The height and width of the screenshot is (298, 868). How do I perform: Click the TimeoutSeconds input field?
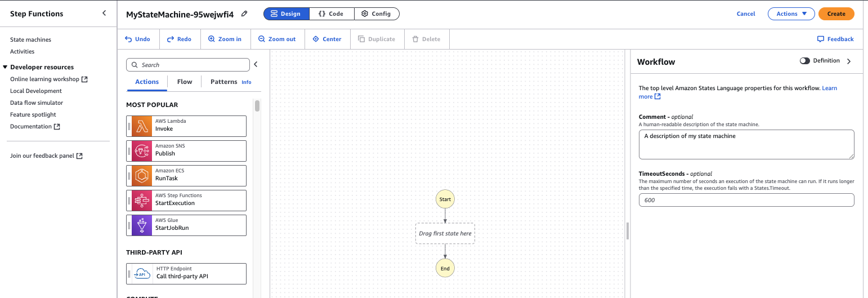(x=746, y=200)
